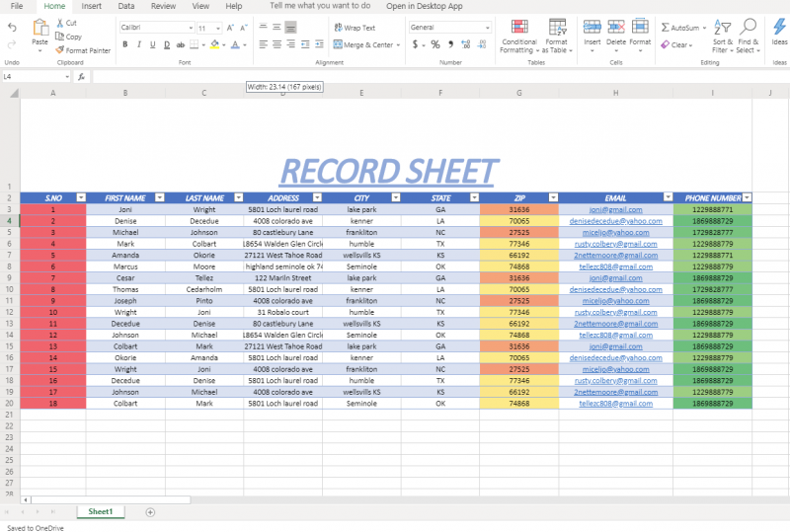Click the Format Painter icon

tap(60, 50)
